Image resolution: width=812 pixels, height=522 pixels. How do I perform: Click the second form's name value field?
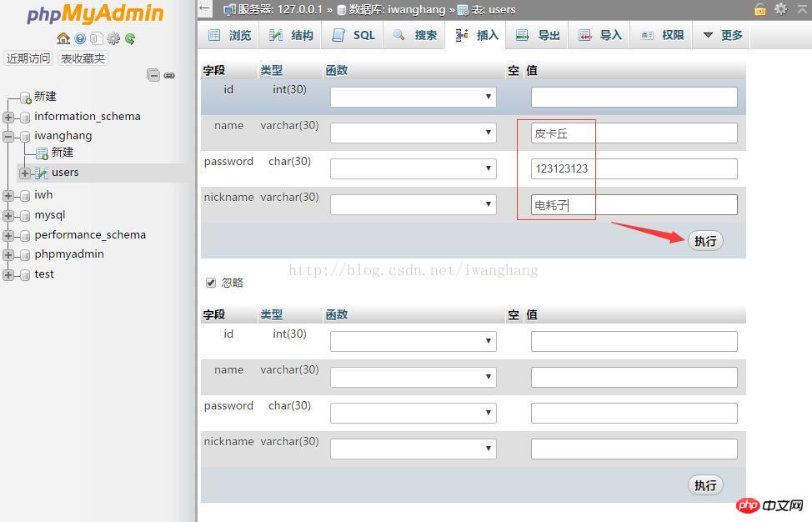[634, 377]
